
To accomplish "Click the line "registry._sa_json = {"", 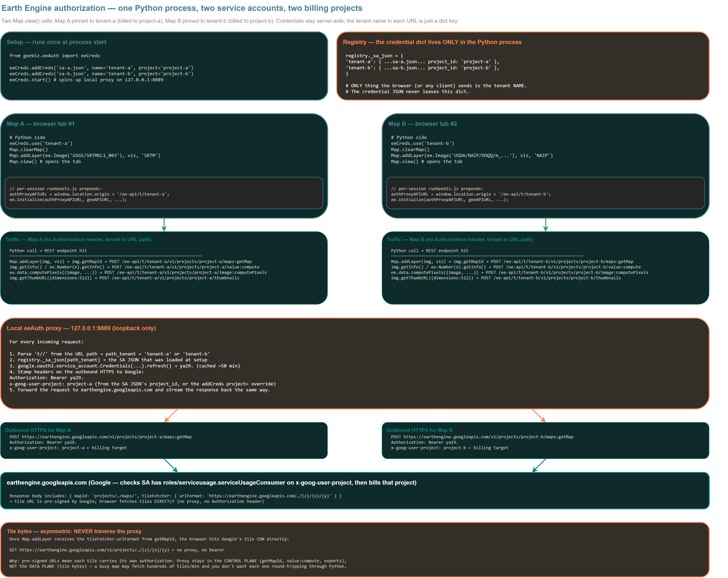I will (375, 56).
